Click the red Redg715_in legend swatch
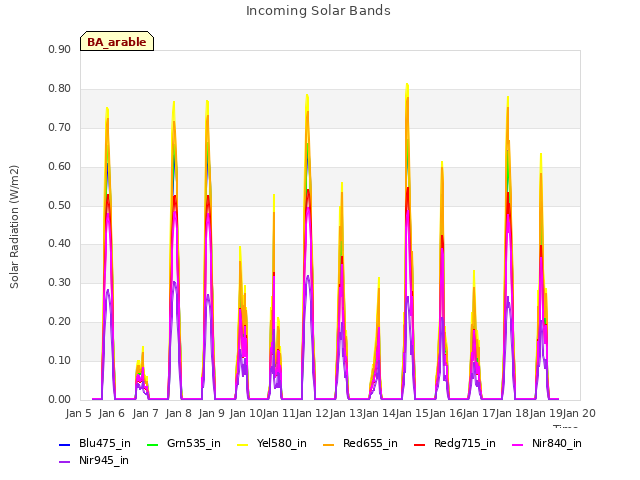640x480 pixels. click(420, 444)
